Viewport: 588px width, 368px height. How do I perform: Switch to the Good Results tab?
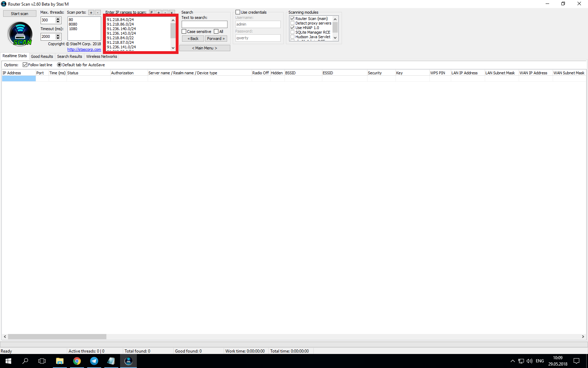(x=42, y=56)
